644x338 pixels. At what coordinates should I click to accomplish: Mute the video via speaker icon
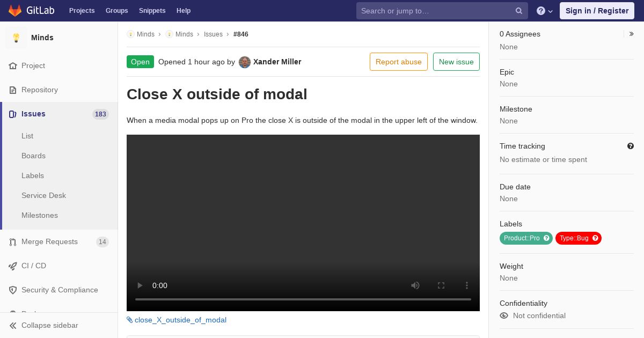click(x=415, y=285)
